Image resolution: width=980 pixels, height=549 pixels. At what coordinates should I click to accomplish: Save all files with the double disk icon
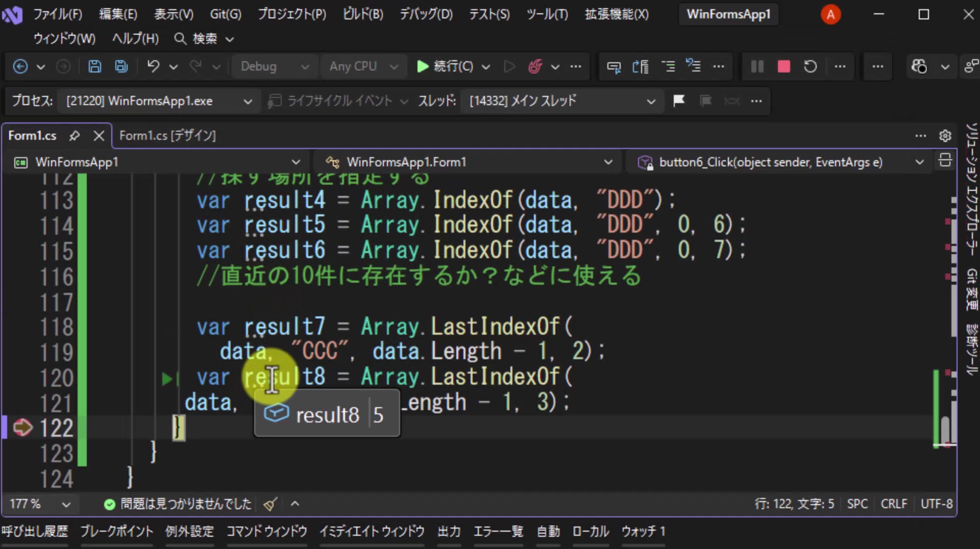pyautogui.click(x=121, y=66)
